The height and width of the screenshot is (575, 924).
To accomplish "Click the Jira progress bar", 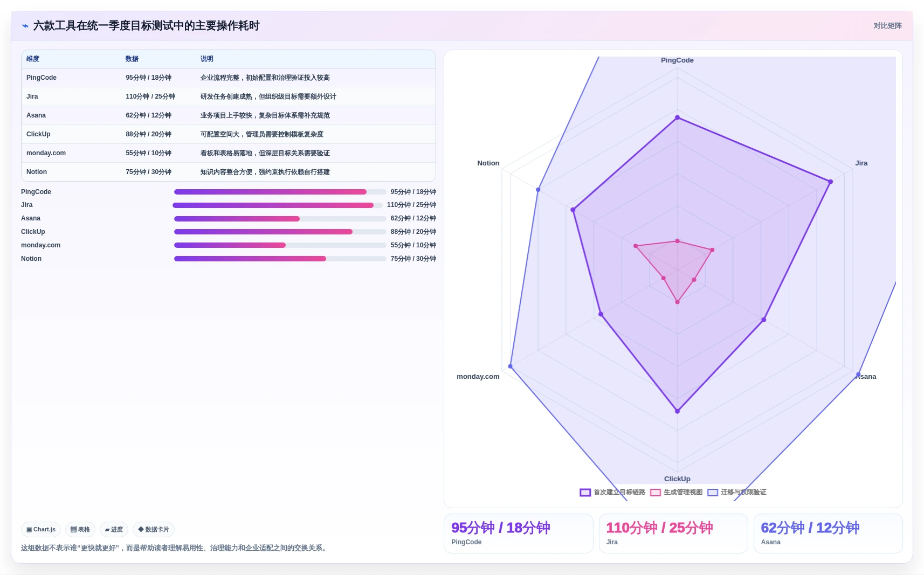I will (x=277, y=205).
